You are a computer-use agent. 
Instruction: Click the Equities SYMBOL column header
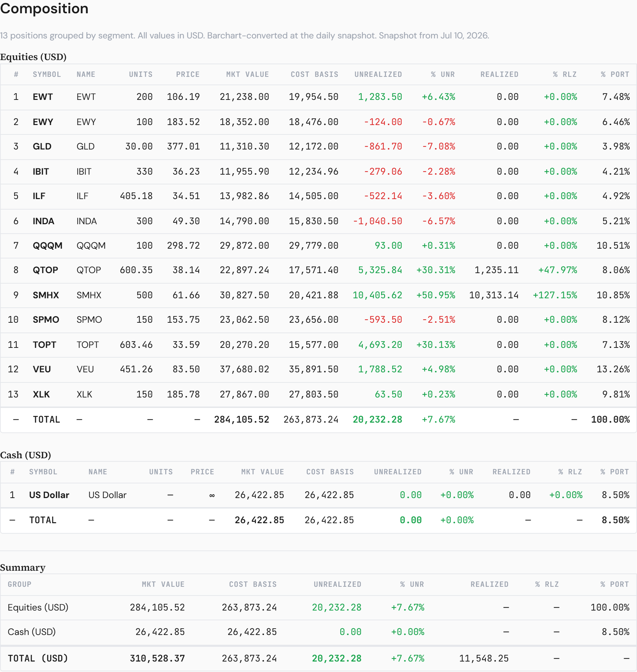click(47, 74)
